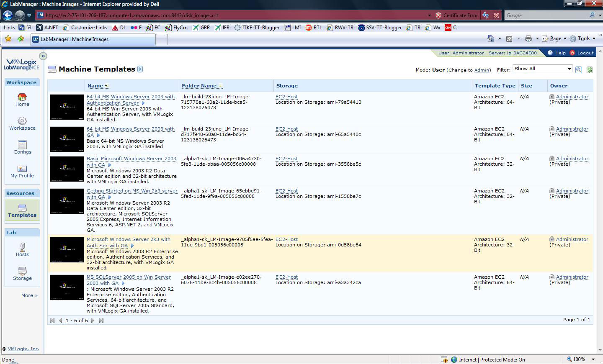Open actions arrow for 64-bit Authentication Server template
This screenshot has width=603, height=364.
143,103
